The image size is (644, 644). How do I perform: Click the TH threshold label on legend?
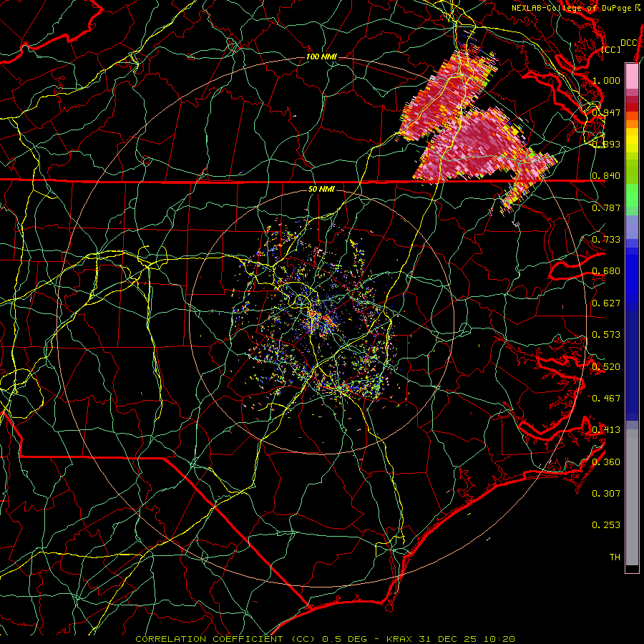[x=615, y=557]
